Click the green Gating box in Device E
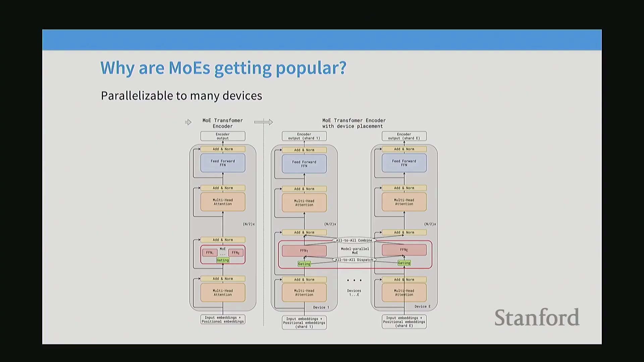 coord(404,263)
